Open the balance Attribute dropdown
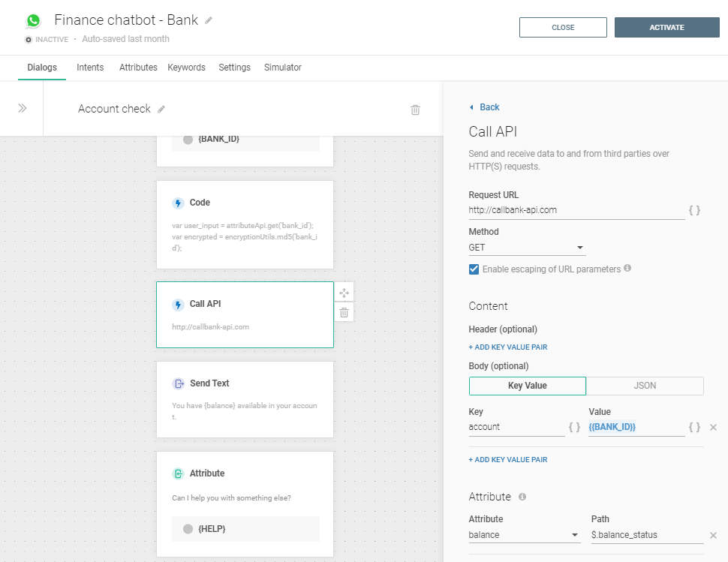This screenshot has width=728, height=562. [x=525, y=535]
